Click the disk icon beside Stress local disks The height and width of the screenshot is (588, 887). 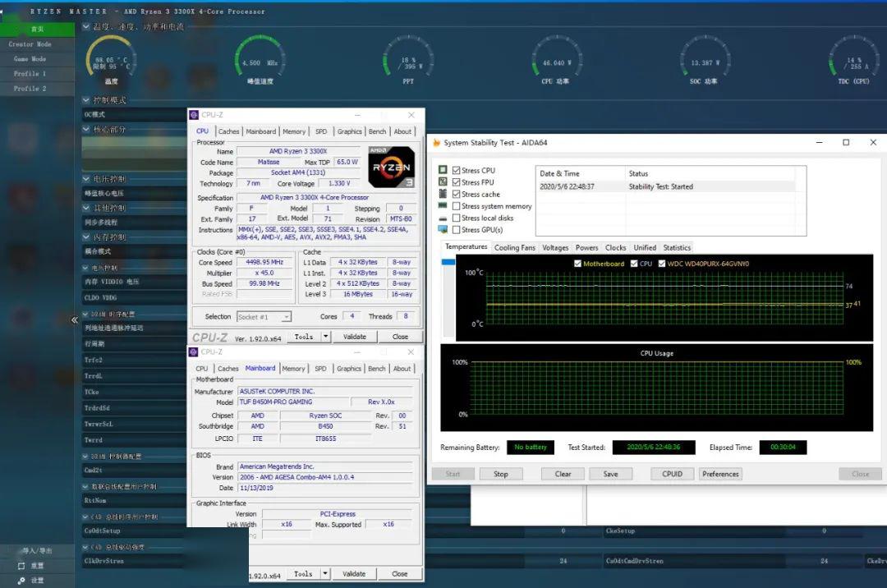pos(443,218)
